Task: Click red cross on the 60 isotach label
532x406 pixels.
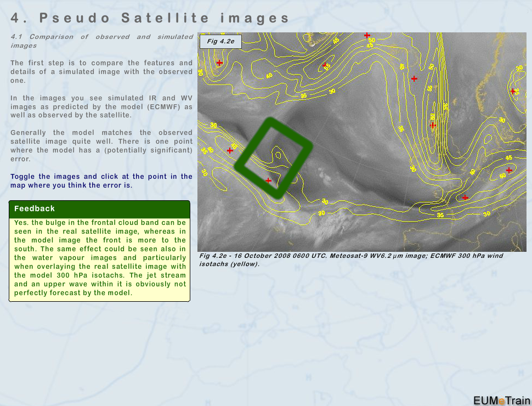Action: click(x=433, y=125)
